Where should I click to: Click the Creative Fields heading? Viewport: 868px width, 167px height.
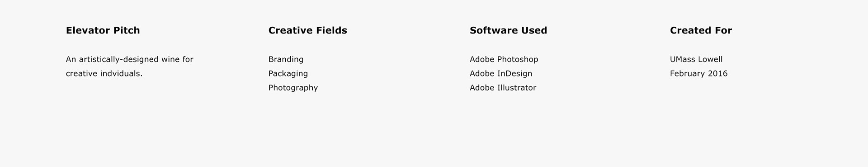307,30
